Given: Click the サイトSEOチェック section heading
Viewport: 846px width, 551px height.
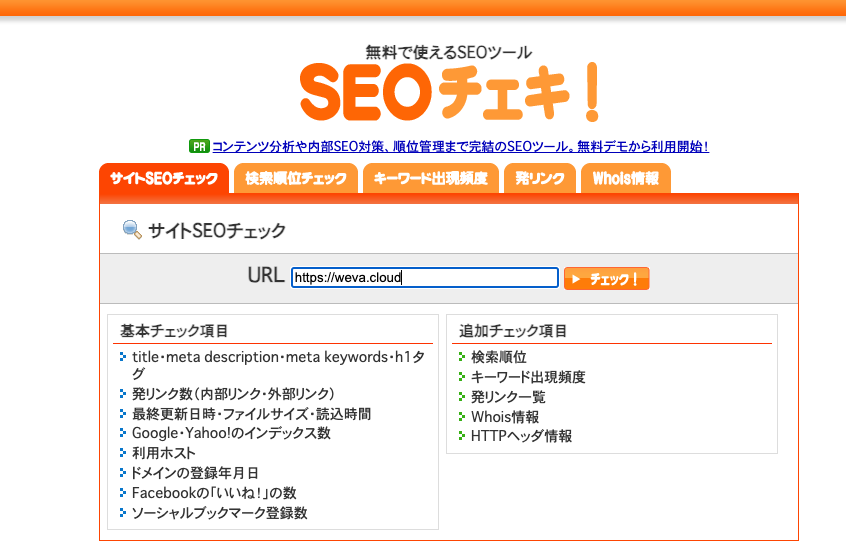Looking at the screenshot, I should coord(217,230).
